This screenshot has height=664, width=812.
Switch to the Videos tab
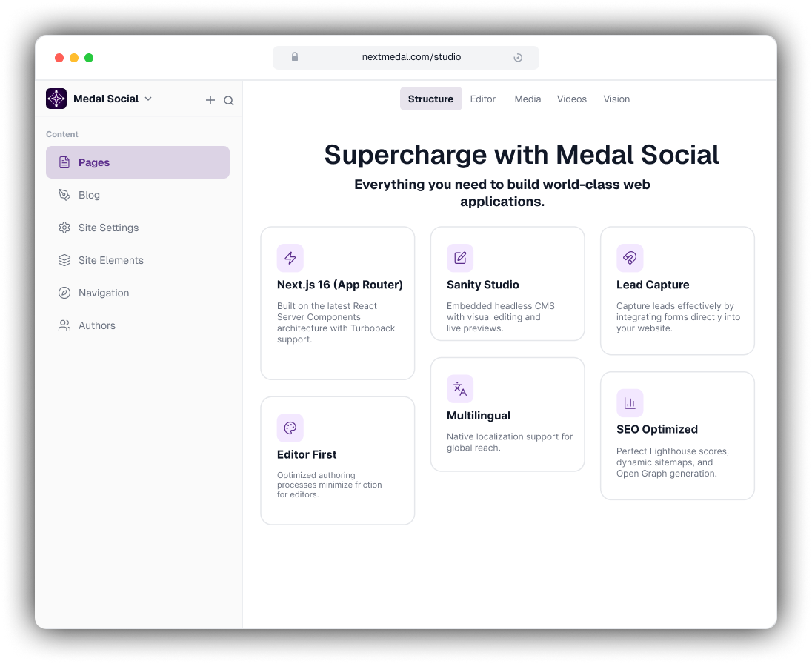click(x=572, y=99)
